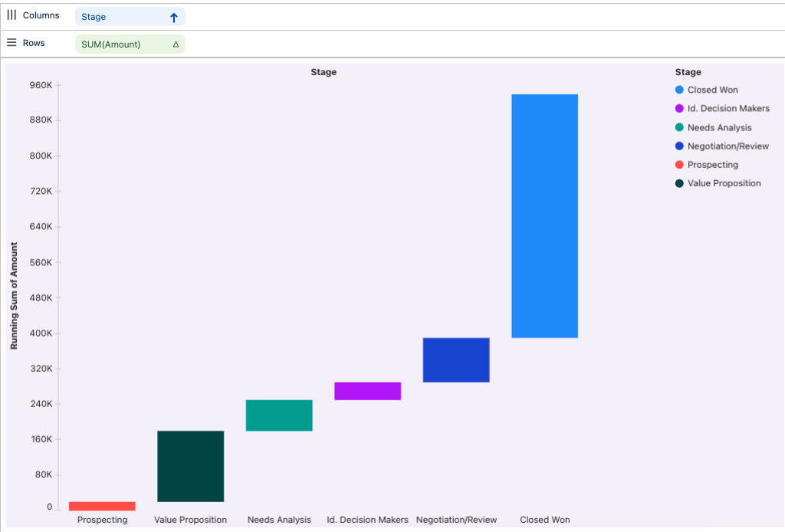Image resolution: width=785 pixels, height=532 pixels.
Task: Select Closed Won legend label
Action: (712, 90)
